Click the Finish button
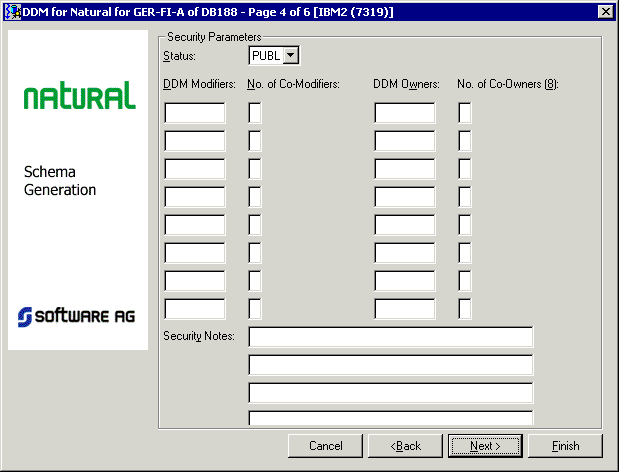This screenshot has width=620, height=472. 565,445
